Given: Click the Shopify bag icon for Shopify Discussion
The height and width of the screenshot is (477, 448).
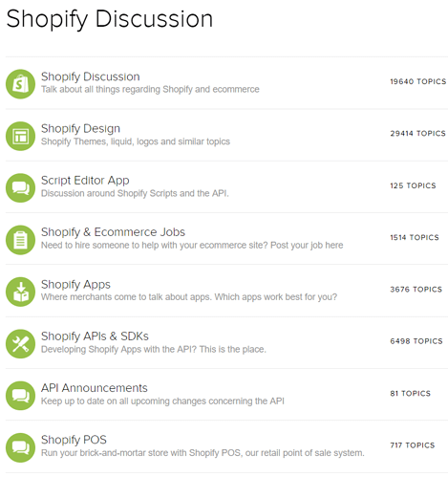Looking at the screenshot, I should pyautogui.click(x=20, y=84).
